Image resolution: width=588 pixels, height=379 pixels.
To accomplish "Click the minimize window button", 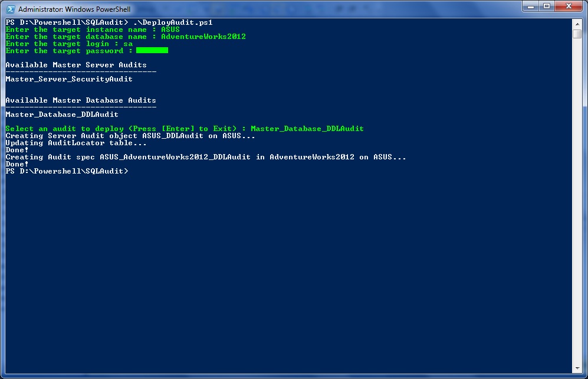I will tap(530, 6).
